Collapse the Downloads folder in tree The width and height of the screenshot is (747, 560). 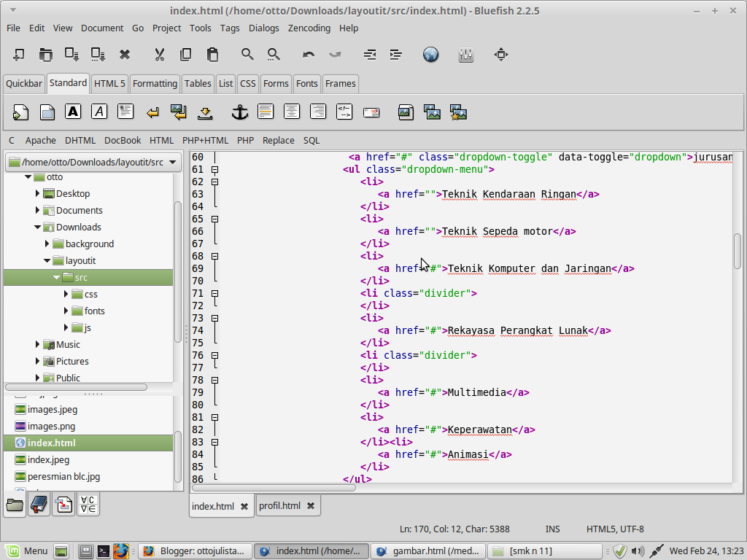click(38, 227)
